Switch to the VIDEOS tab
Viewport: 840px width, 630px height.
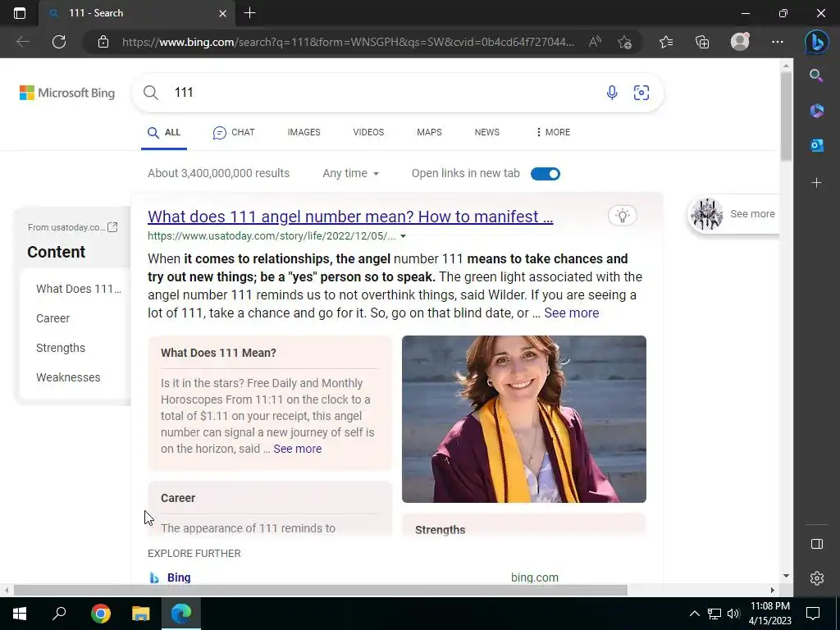coord(368,132)
